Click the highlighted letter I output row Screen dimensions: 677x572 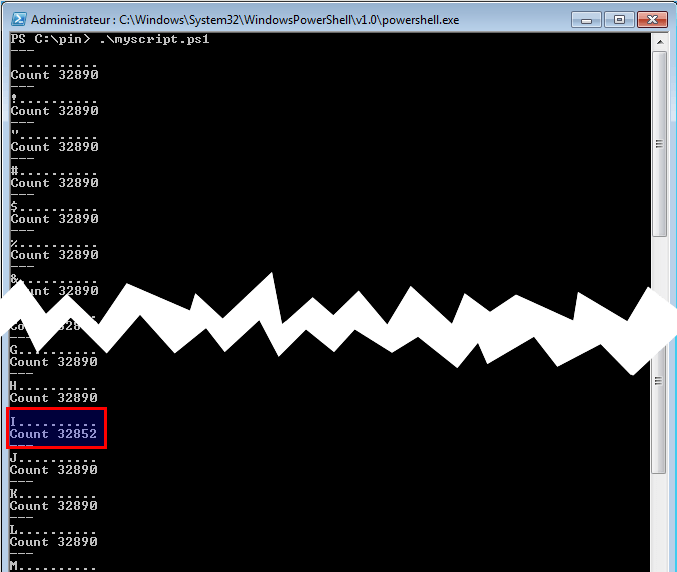(x=54, y=422)
